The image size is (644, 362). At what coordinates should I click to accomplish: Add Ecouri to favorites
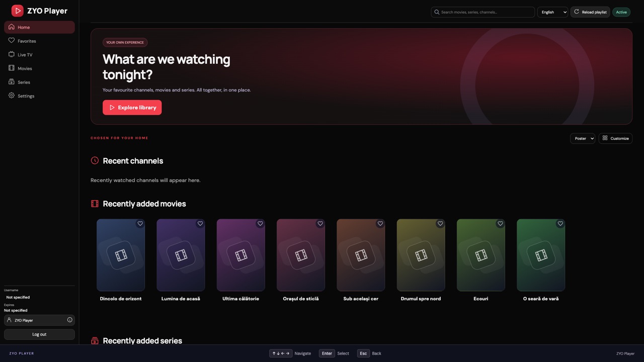(x=500, y=224)
